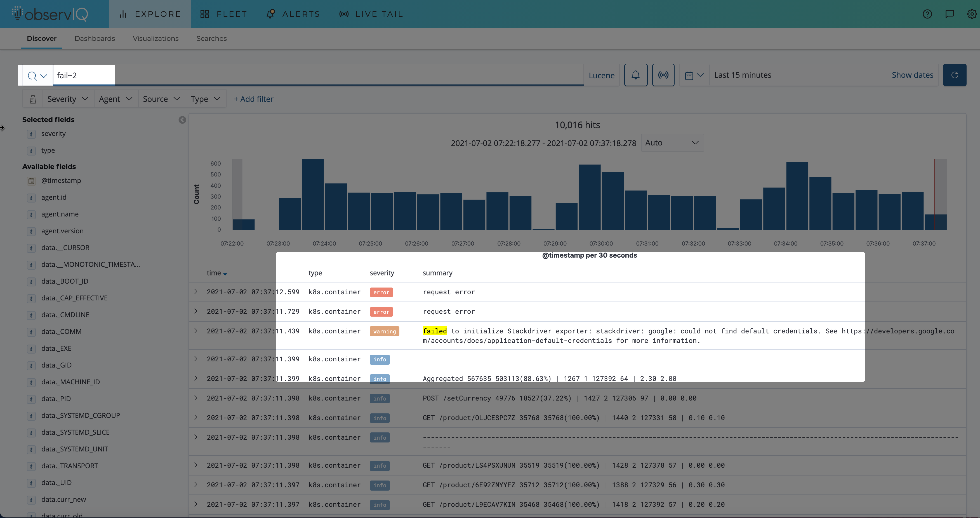This screenshot has width=980, height=518.
Task: Click the Last 15 minutes time range
Action: (x=743, y=75)
